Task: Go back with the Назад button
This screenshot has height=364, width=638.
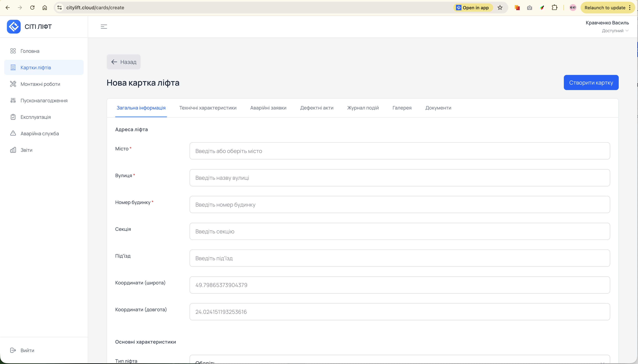Action: (x=123, y=62)
